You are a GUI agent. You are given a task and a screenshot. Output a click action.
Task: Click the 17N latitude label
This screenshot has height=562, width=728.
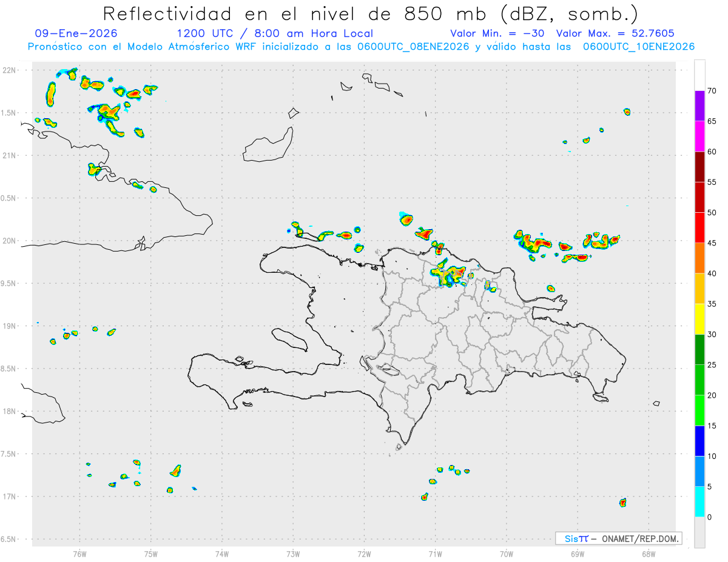tap(10, 497)
